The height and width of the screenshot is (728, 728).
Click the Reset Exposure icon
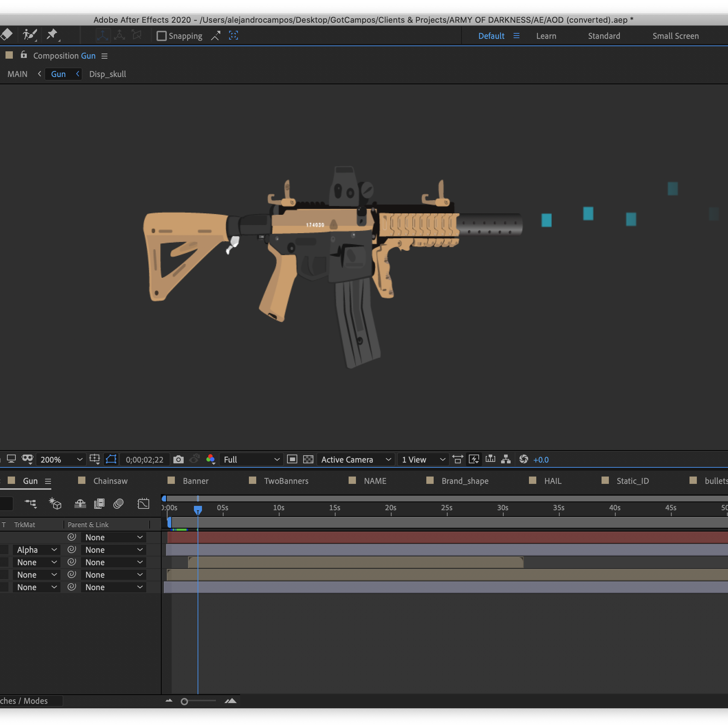[x=523, y=459]
